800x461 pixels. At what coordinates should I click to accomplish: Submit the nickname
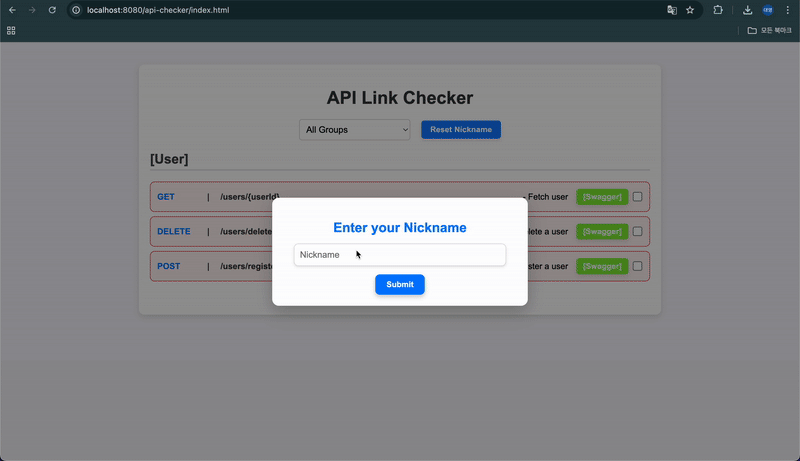tap(400, 285)
